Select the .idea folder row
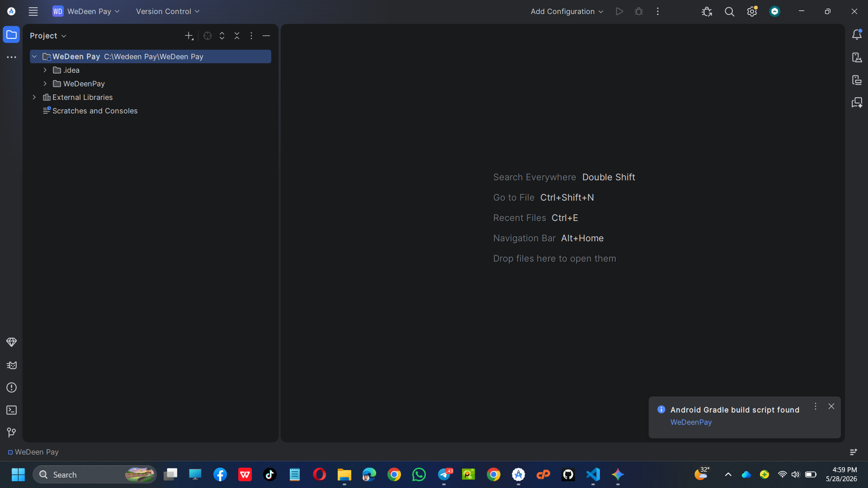This screenshot has width=868, height=488. point(151,70)
